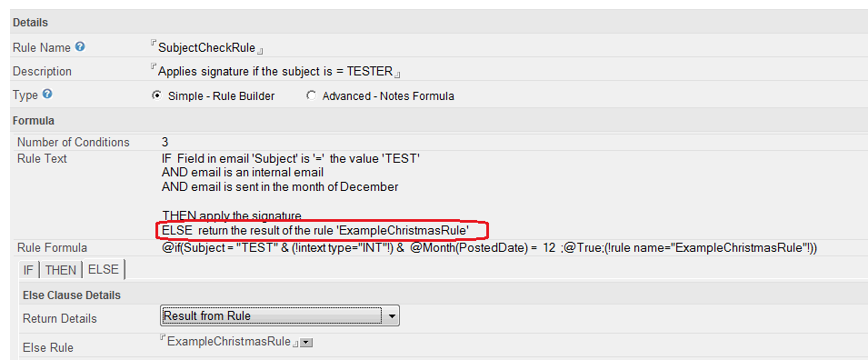Click the circled ELSE return result line
868x360 pixels.
tap(315, 229)
